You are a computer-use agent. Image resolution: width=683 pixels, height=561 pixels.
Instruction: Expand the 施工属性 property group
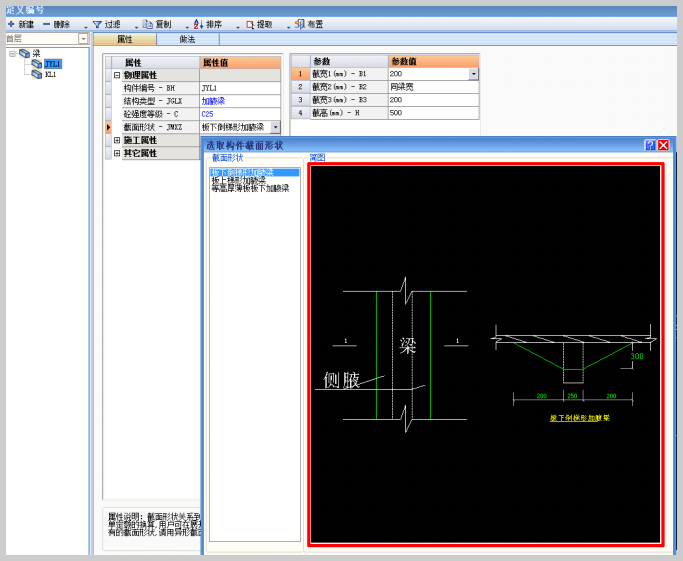pyautogui.click(x=117, y=141)
